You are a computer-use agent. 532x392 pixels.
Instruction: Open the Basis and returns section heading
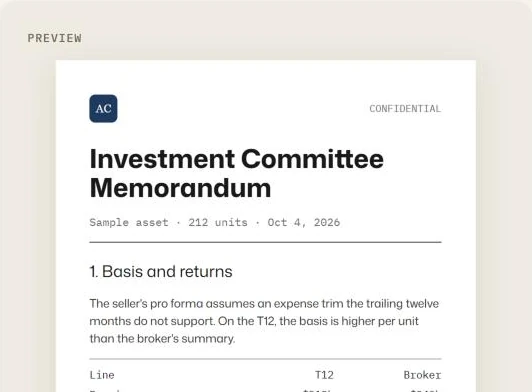(x=161, y=272)
